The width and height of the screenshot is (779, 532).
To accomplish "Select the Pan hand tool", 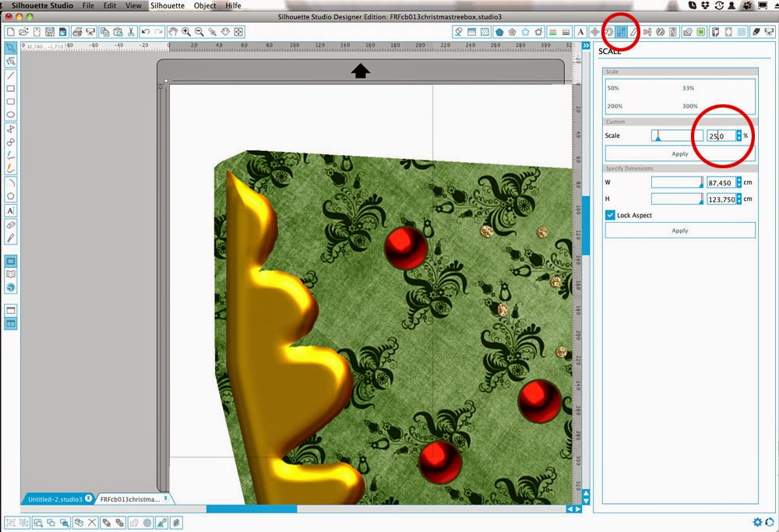I will 172,32.
